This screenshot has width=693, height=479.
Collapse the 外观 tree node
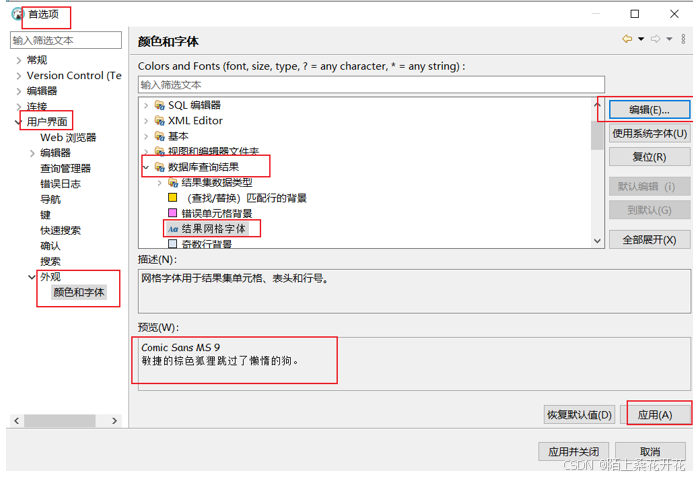(x=32, y=277)
